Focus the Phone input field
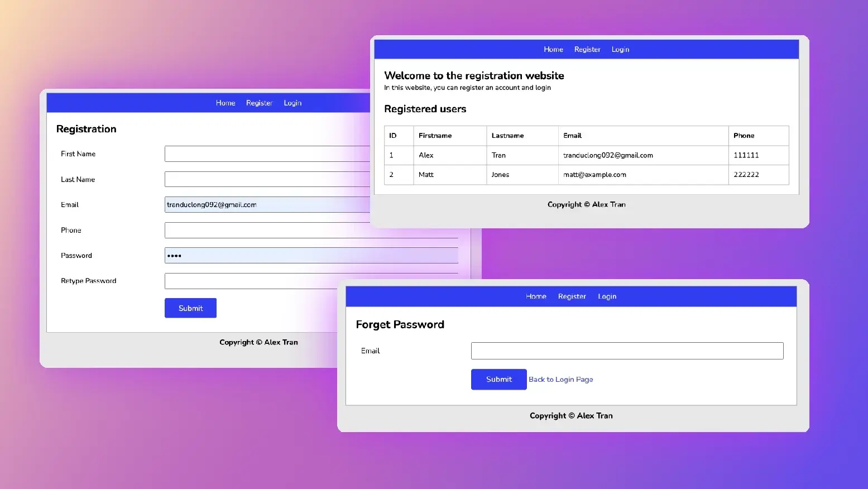 (311, 230)
